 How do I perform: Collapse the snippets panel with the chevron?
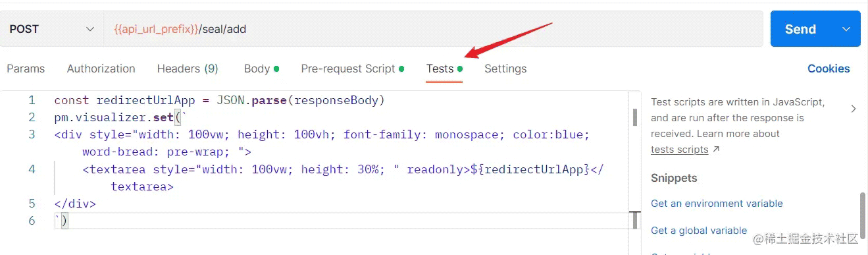[854, 109]
